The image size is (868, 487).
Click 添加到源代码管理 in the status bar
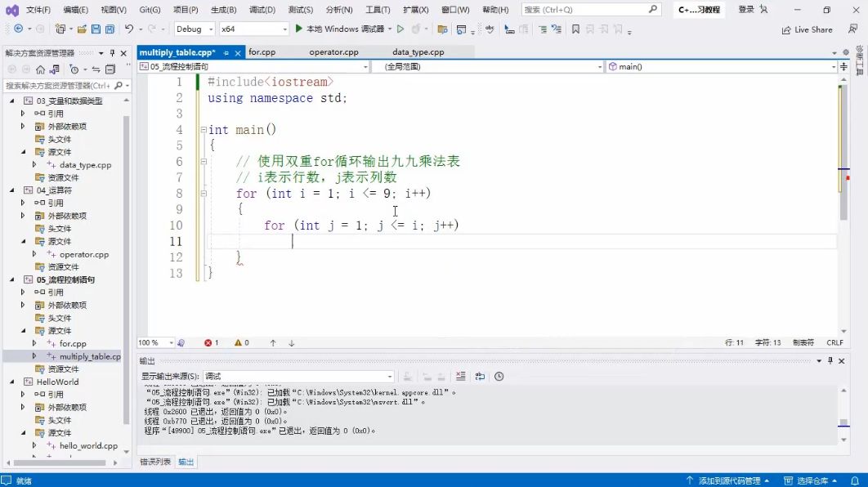click(728, 481)
